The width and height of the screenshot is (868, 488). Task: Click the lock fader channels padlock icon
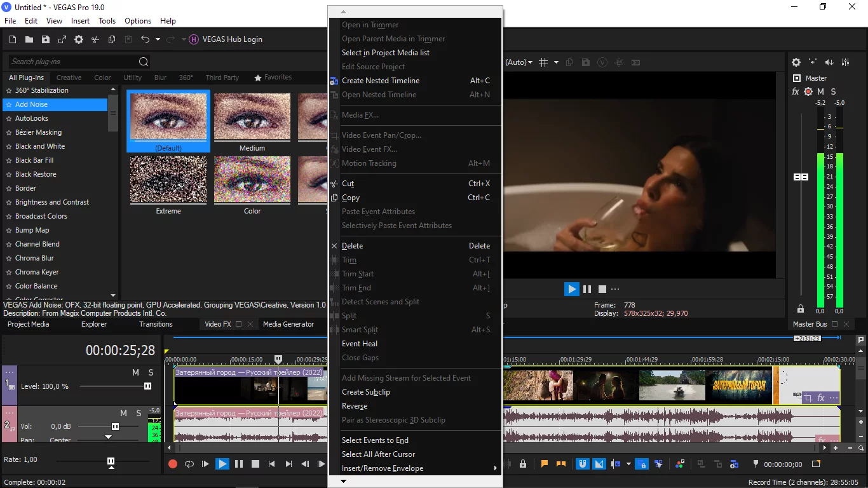coord(801,309)
